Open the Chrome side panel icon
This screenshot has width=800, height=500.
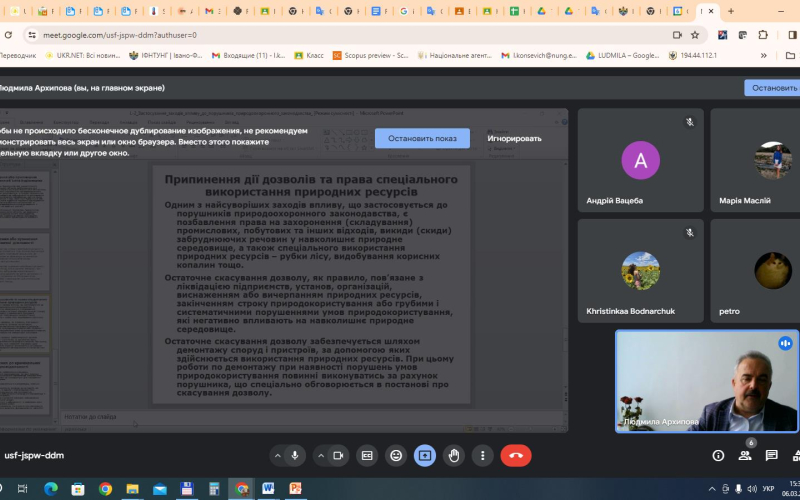tap(792, 35)
